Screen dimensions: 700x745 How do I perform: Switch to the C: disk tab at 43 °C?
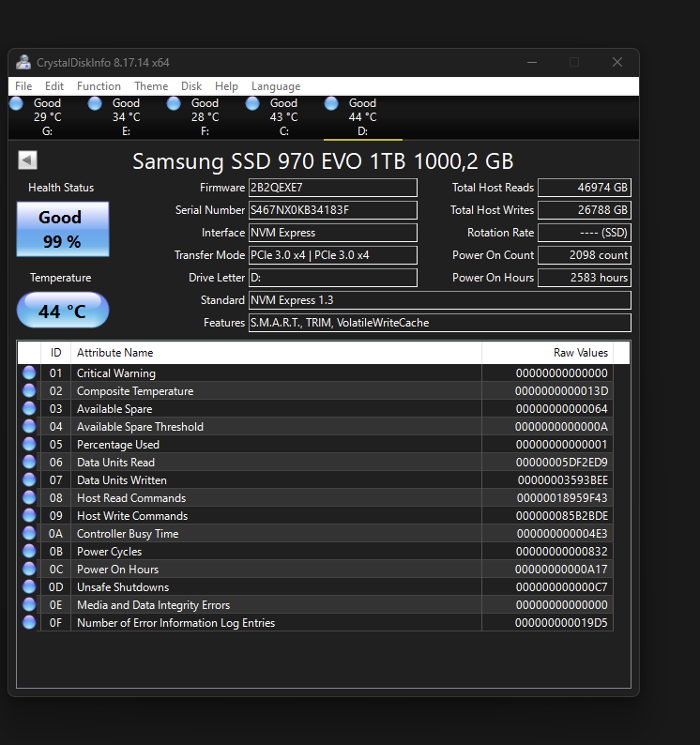pyautogui.click(x=283, y=117)
